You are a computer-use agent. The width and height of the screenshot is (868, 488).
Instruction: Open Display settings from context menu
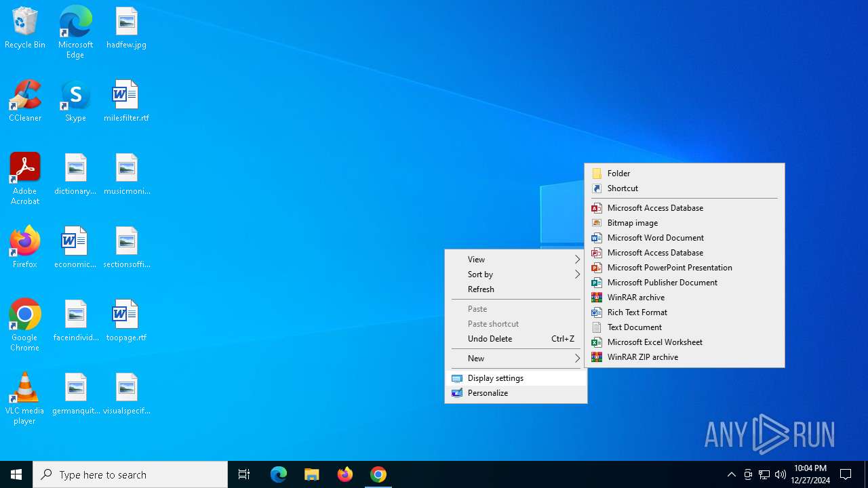[x=516, y=378]
